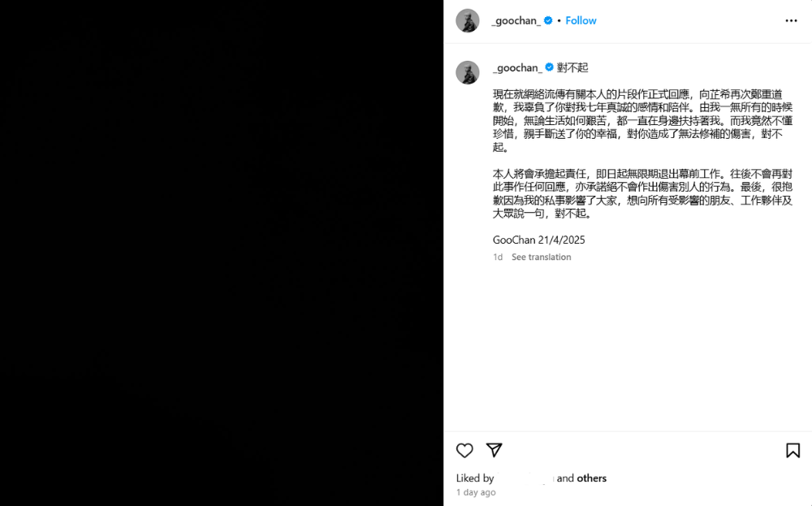Click the verified badge beside caption username
Viewport: 812px width, 506px height.
[x=549, y=67]
